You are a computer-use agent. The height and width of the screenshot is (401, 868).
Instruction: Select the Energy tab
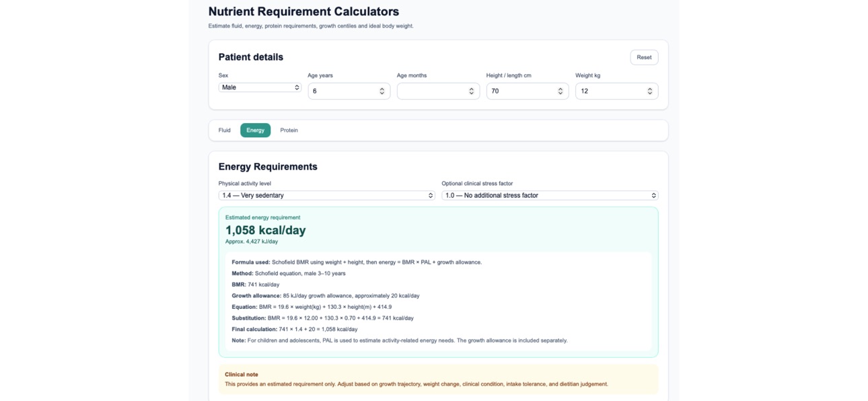(256, 131)
